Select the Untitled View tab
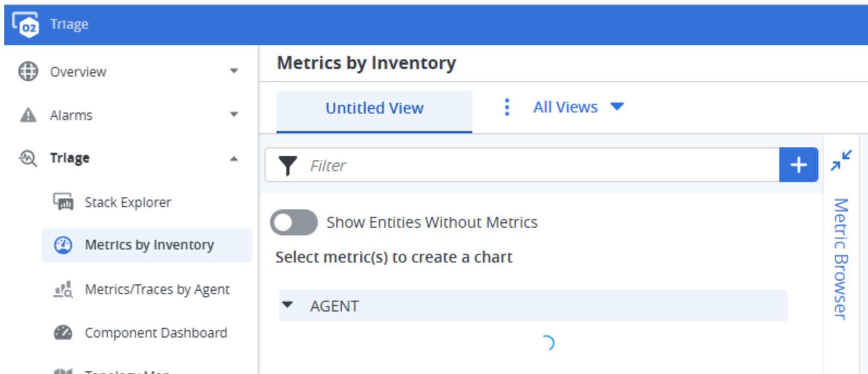868x374 pixels. (374, 108)
